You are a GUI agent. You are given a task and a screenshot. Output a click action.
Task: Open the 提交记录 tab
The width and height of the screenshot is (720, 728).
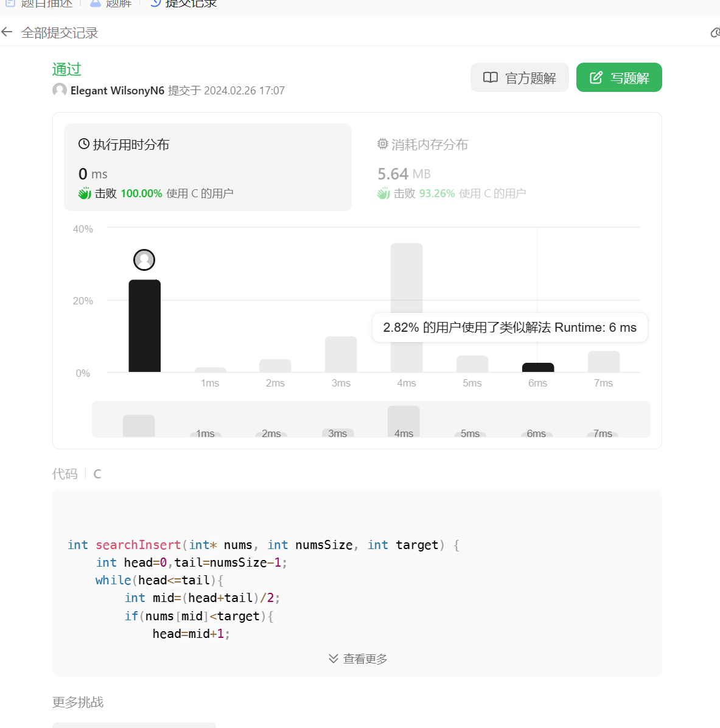click(184, 4)
